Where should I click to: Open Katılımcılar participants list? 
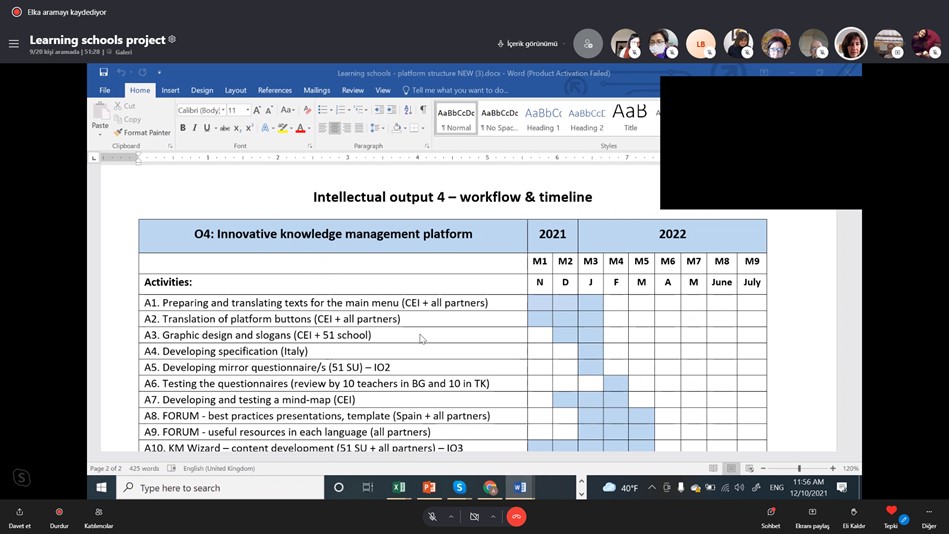coord(98,516)
